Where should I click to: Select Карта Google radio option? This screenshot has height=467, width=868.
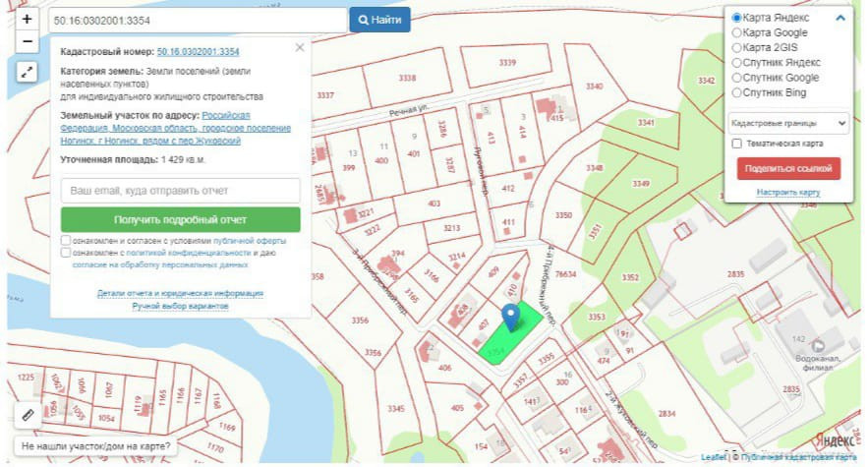click(x=737, y=32)
